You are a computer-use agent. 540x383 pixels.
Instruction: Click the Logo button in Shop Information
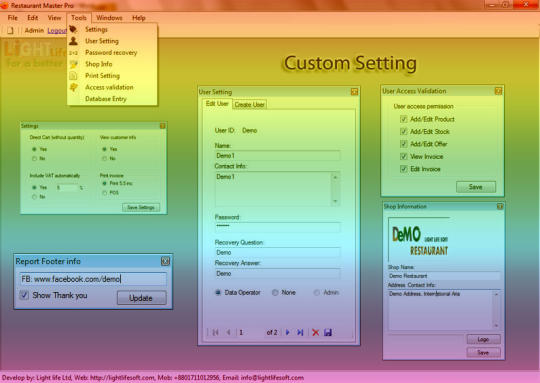(x=483, y=339)
